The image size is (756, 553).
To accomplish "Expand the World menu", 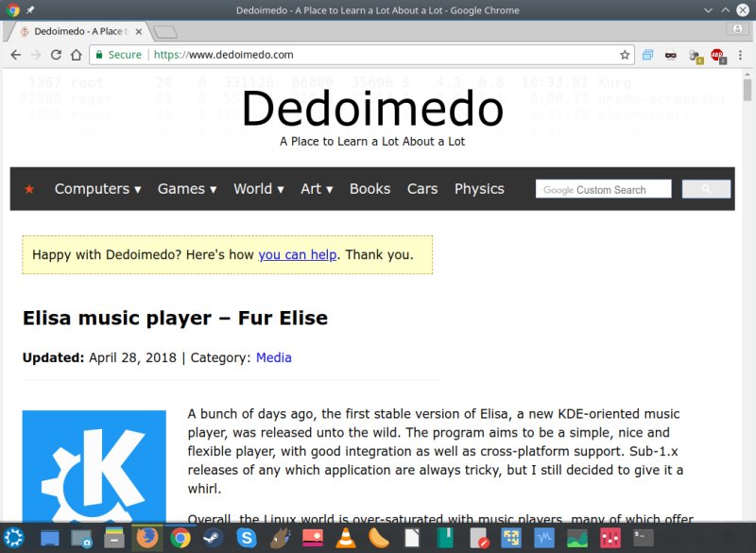I will tap(258, 189).
